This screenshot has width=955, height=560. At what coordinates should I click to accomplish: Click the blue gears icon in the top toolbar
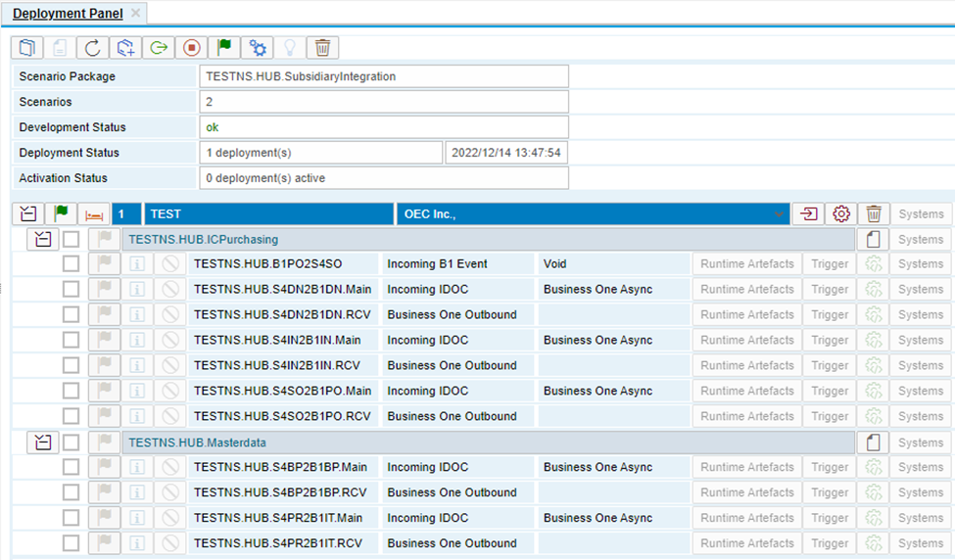click(258, 47)
